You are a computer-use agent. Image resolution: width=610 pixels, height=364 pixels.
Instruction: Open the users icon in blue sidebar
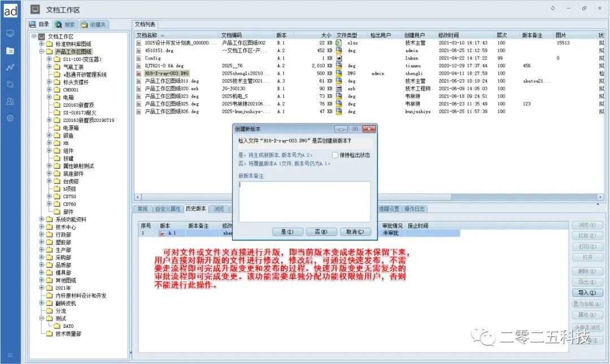pyautogui.click(x=11, y=101)
